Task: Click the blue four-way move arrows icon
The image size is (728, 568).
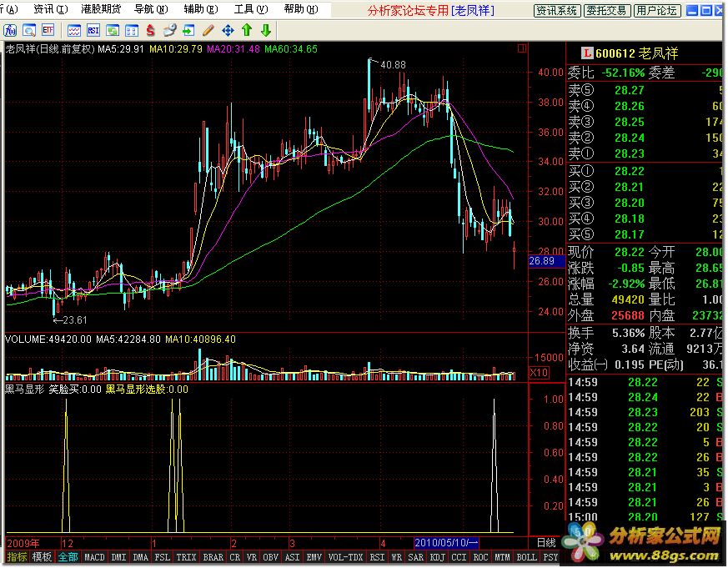Action: pos(228,31)
